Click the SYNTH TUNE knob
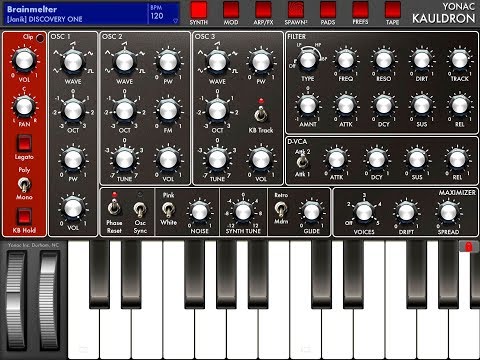 point(243,212)
